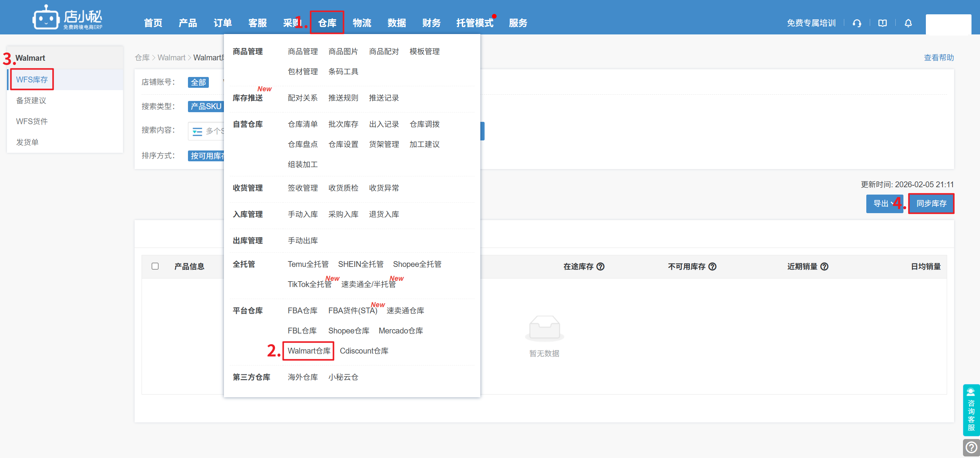The height and width of the screenshot is (458, 980).
Task: Click the question mark help icon at the bottom right
Action: coord(971,448)
